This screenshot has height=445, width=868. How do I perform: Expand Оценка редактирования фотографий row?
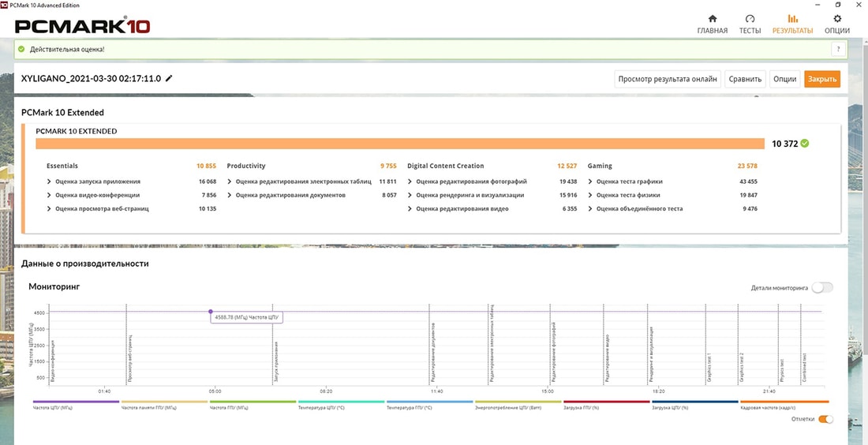pyautogui.click(x=410, y=181)
